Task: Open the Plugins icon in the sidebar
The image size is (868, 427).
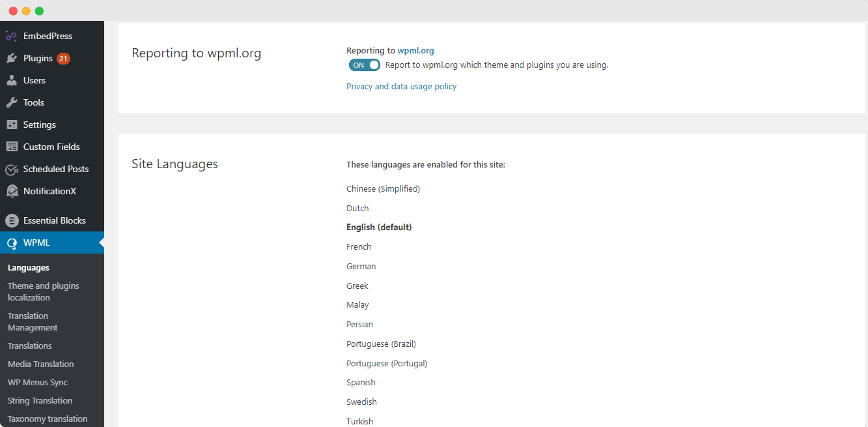Action: 11,58
